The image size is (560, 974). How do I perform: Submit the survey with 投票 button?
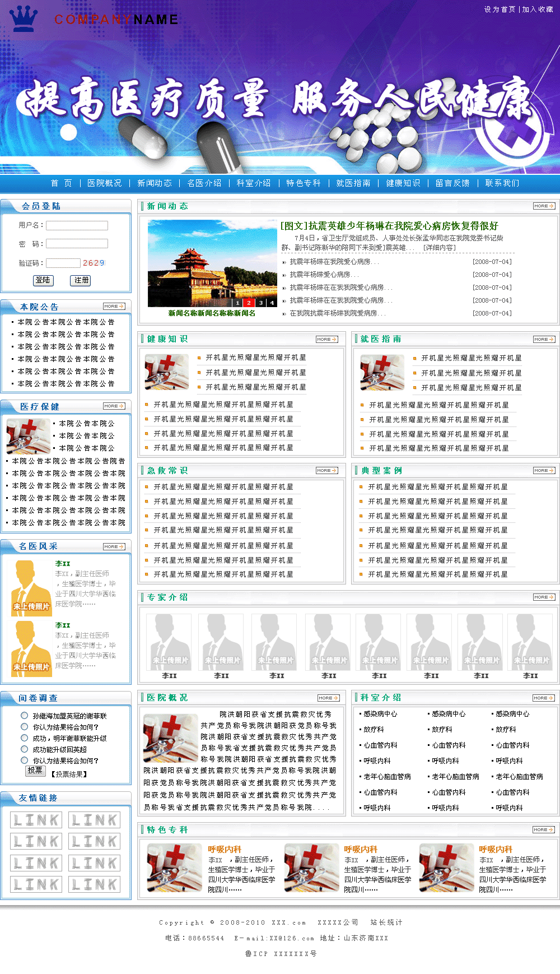(35, 771)
